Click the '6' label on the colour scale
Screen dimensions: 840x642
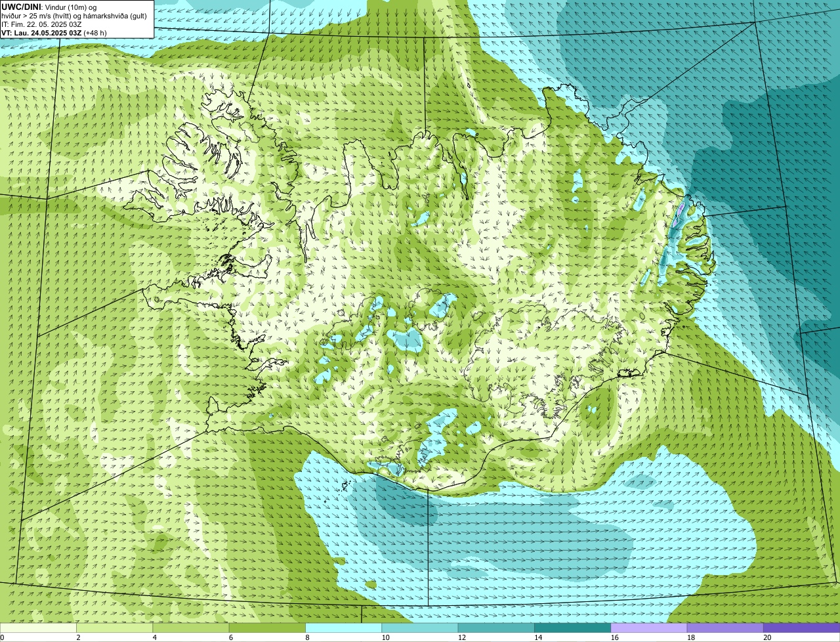click(x=230, y=637)
